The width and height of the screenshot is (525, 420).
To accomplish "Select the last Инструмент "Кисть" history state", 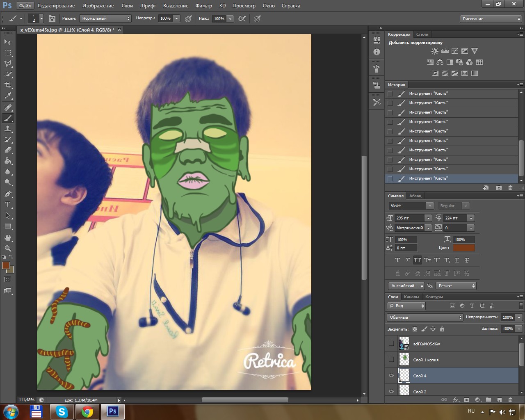I will click(428, 178).
